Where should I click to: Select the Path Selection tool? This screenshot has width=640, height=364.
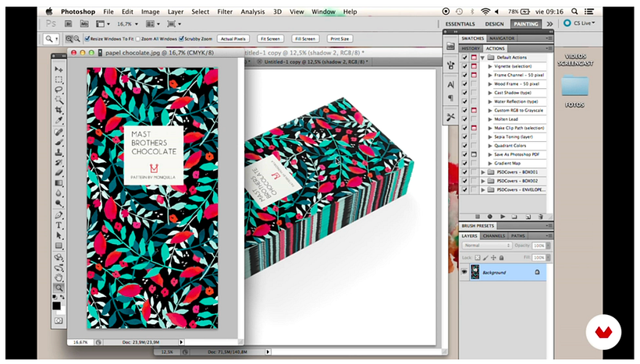(59, 235)
